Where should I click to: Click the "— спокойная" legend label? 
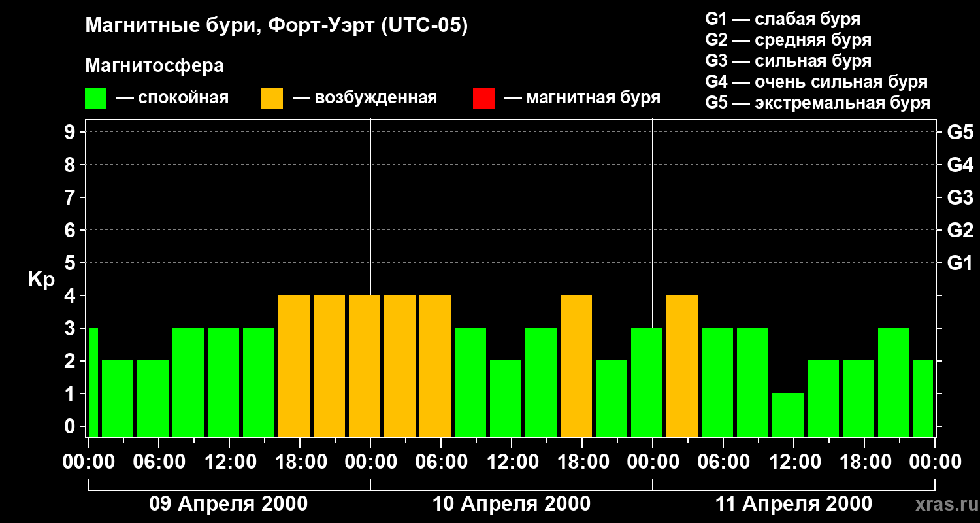click(172, 98)
